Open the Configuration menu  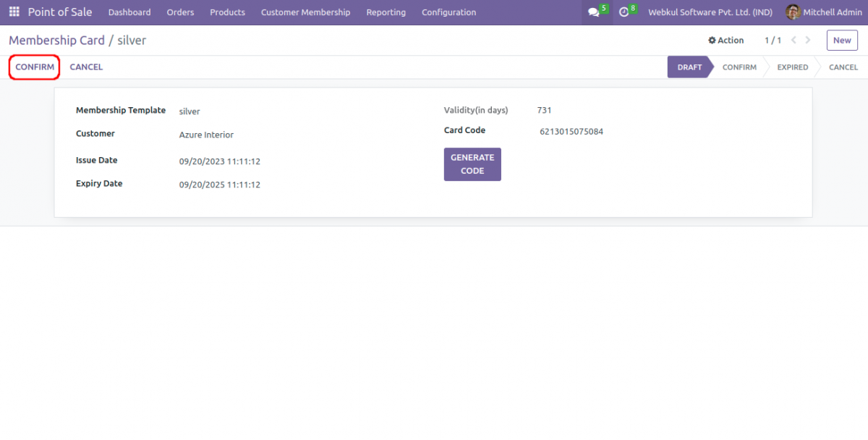(448, 12)
